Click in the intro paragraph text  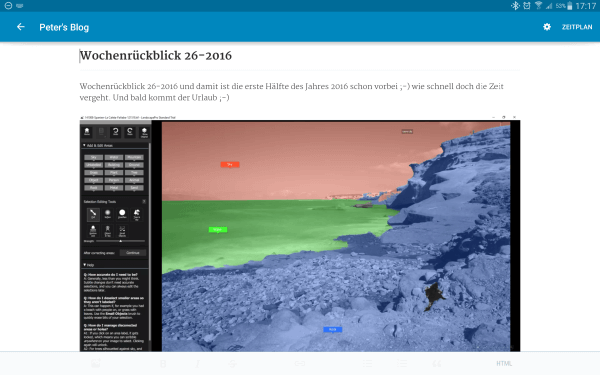click(x=291, y=92)
